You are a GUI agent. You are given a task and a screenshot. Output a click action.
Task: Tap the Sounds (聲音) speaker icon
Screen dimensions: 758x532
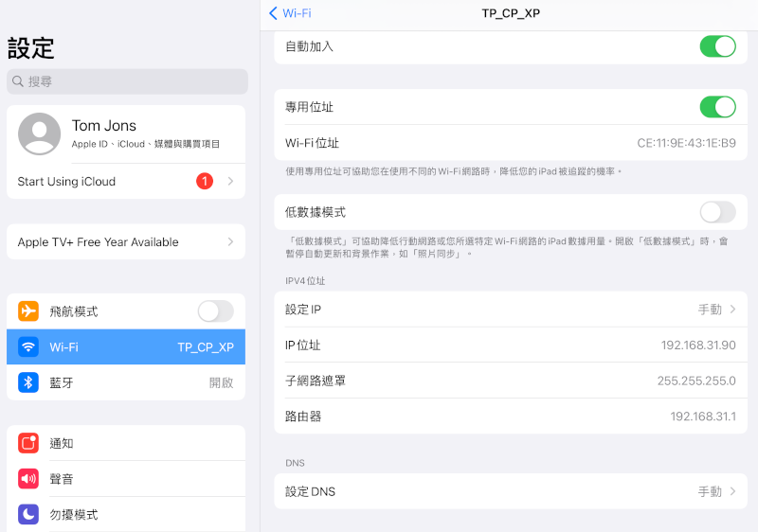pyautogui.click(x=28, y=478)
